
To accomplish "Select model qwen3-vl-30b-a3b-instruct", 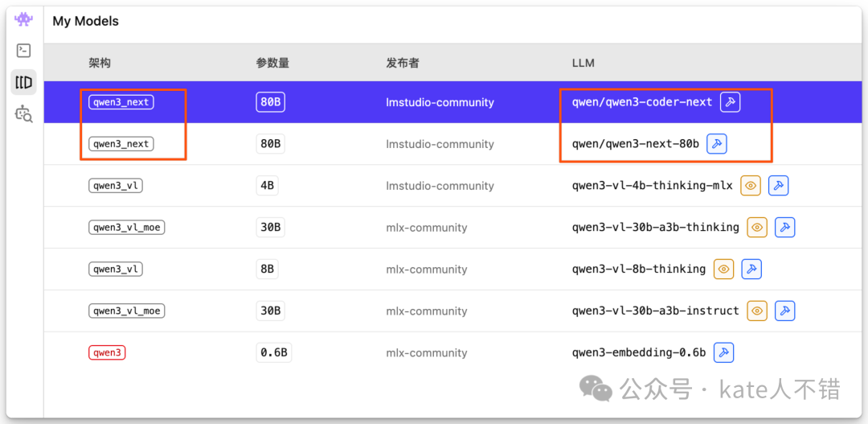I will tap(656, 311).
